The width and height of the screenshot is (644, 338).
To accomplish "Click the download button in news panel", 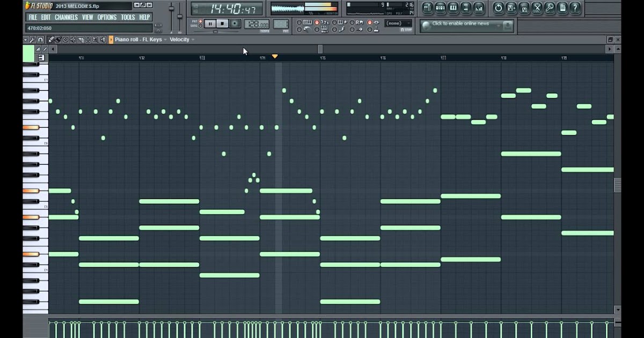I will [x=508, y=25].
